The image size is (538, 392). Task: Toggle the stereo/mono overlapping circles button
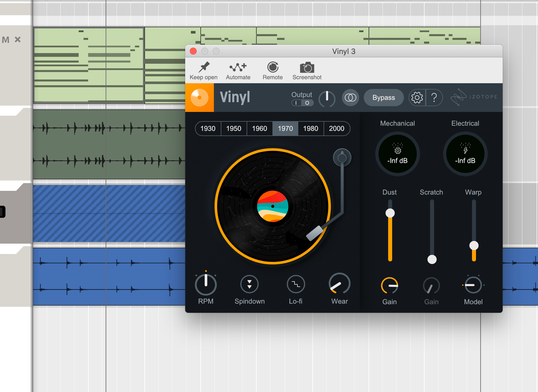click(350, 98)
